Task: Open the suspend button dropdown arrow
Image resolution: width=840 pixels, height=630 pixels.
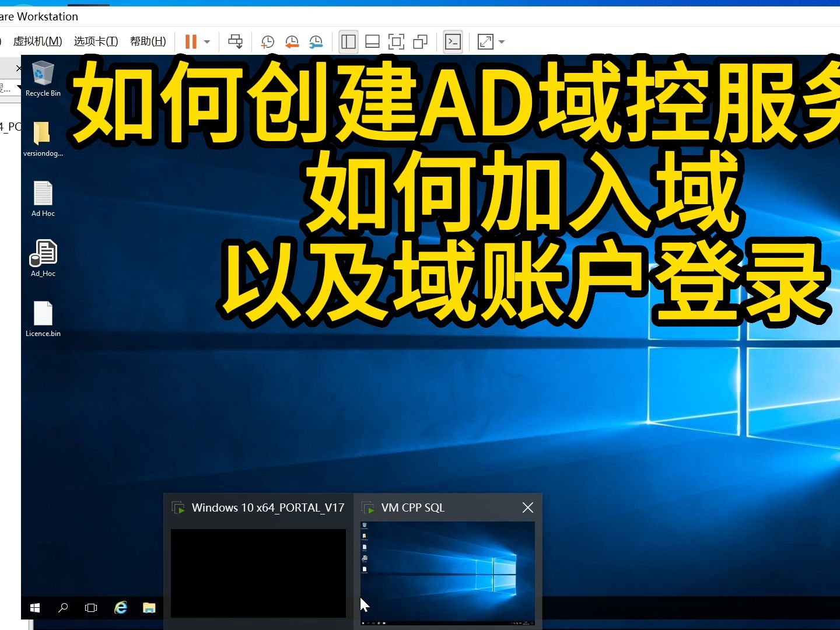Action: pos(205,41)
